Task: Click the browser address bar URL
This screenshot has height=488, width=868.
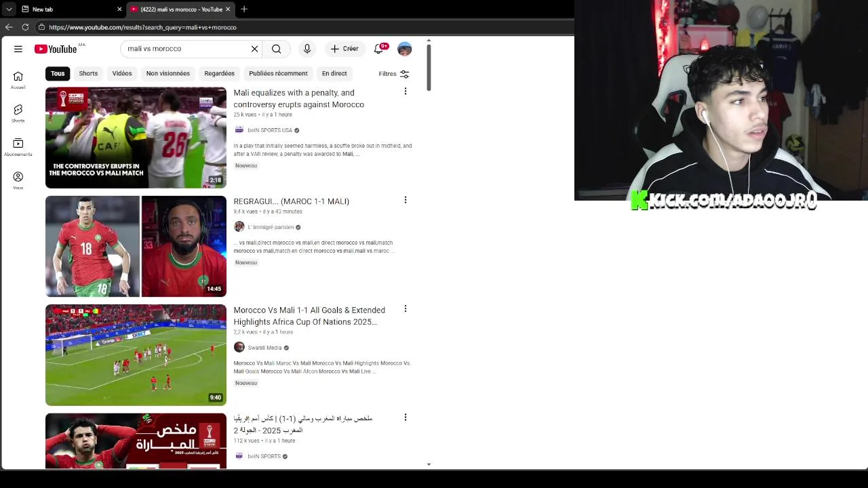Action: 142,27
